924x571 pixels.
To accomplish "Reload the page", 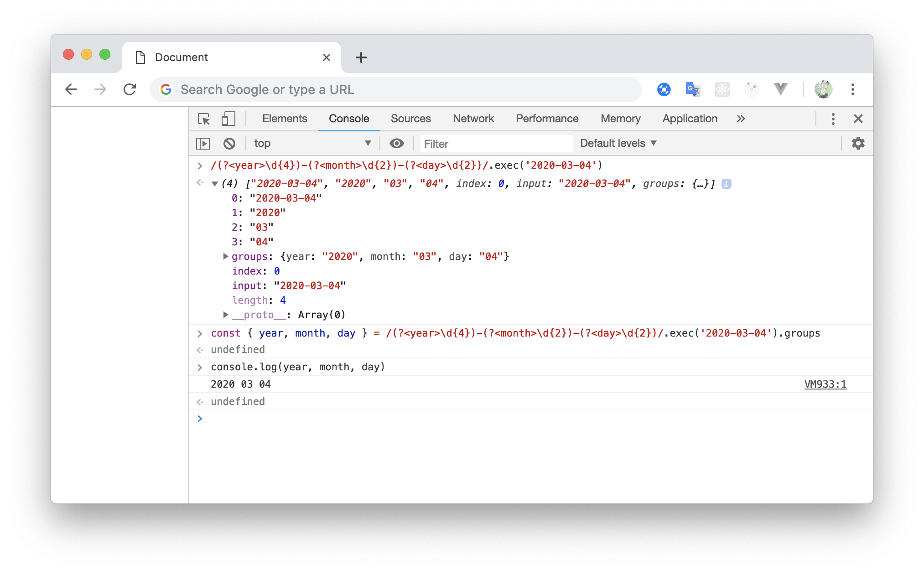I will point(130,89).
